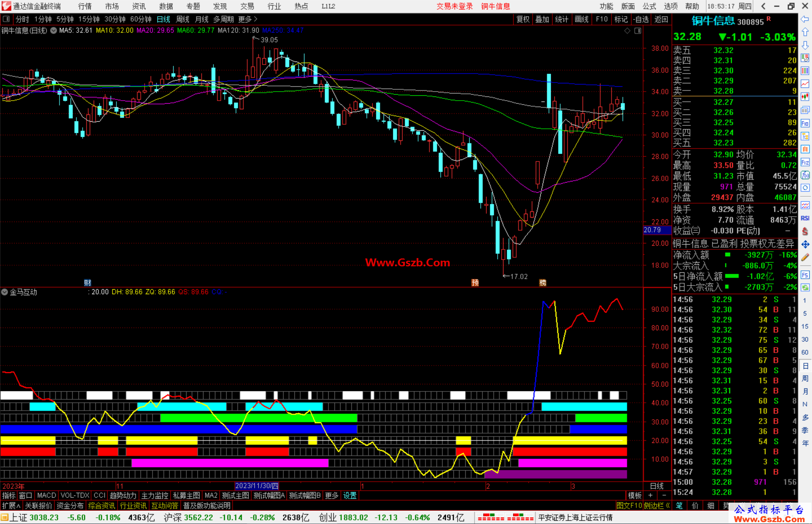Screen dimensions: 812x524
Task: Click the circle icon in right sidebar
Action: (x=805, y=188)
